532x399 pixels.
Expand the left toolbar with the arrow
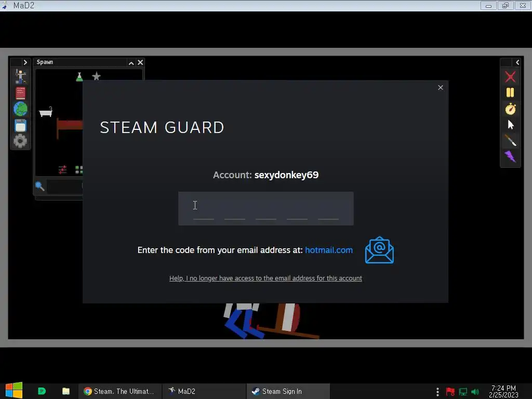[25, 62]
